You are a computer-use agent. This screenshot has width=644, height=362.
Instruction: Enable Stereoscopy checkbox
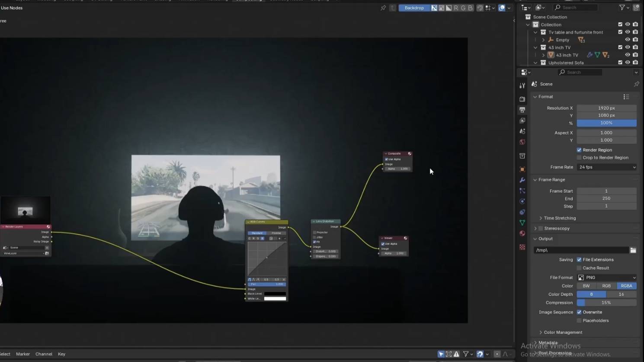click(x=541, y=229)
